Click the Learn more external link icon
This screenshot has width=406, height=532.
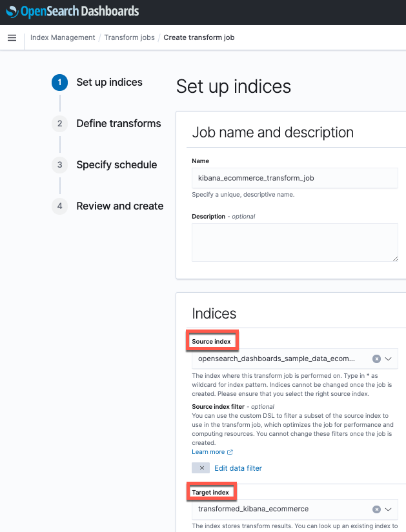(230, 452)
